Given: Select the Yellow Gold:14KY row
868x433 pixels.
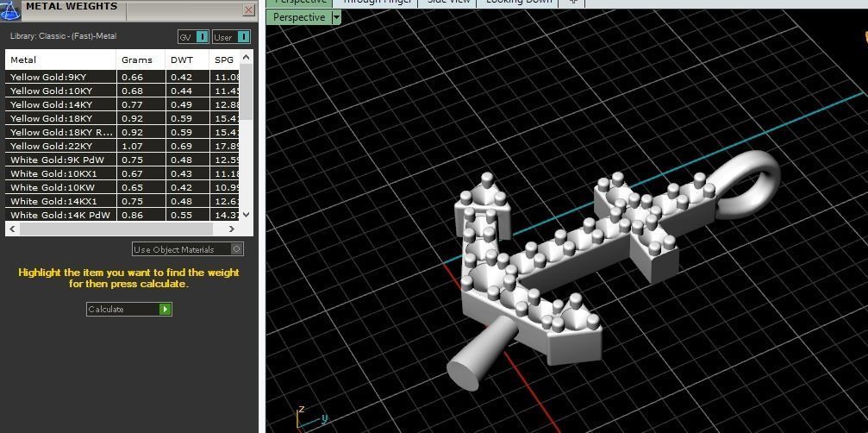Looking at the screenshot, I should tap(122, 104).
